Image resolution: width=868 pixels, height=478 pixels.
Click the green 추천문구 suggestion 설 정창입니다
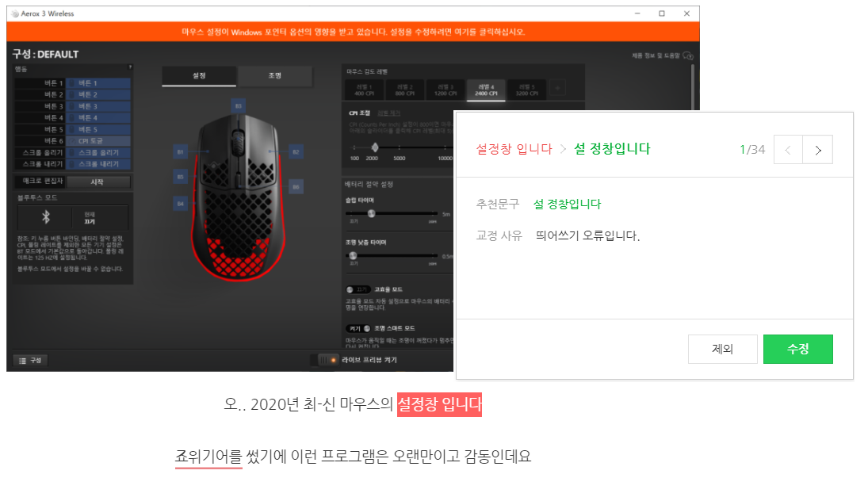tap(567, 204)
